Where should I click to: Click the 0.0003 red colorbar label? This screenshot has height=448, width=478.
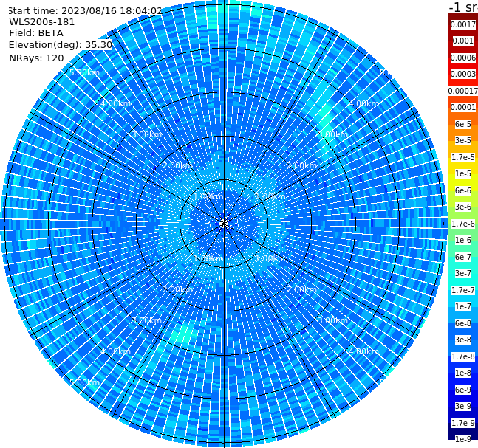[463, 74]
